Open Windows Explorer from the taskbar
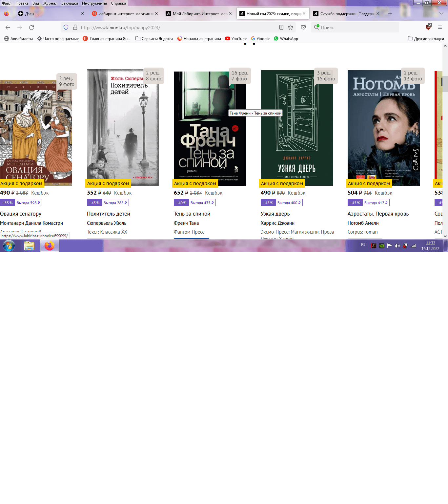 tap(29, 245)
